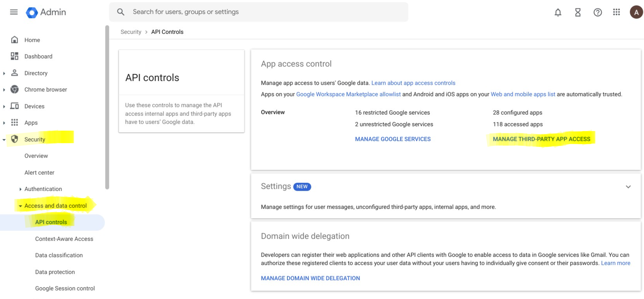Open Google Session control
The width and height of the screenshot is (644, 299).
(x=65, y=288)
